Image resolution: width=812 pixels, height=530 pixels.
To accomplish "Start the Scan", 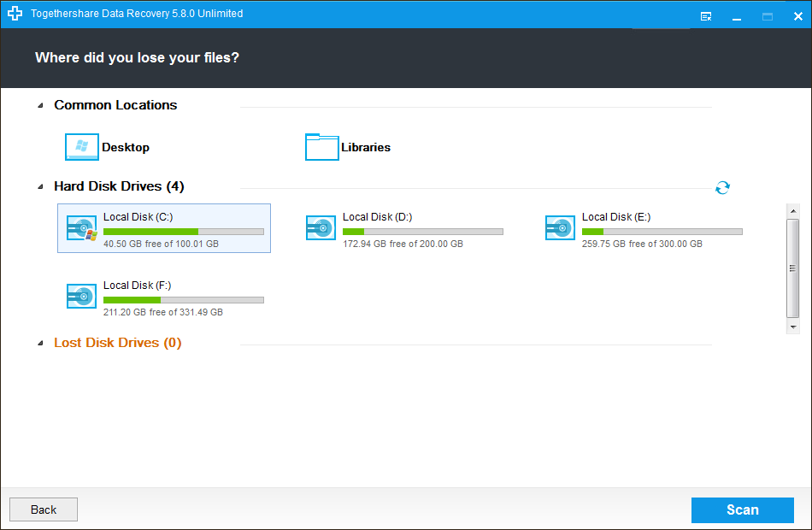I will click(x=743, y=509).
